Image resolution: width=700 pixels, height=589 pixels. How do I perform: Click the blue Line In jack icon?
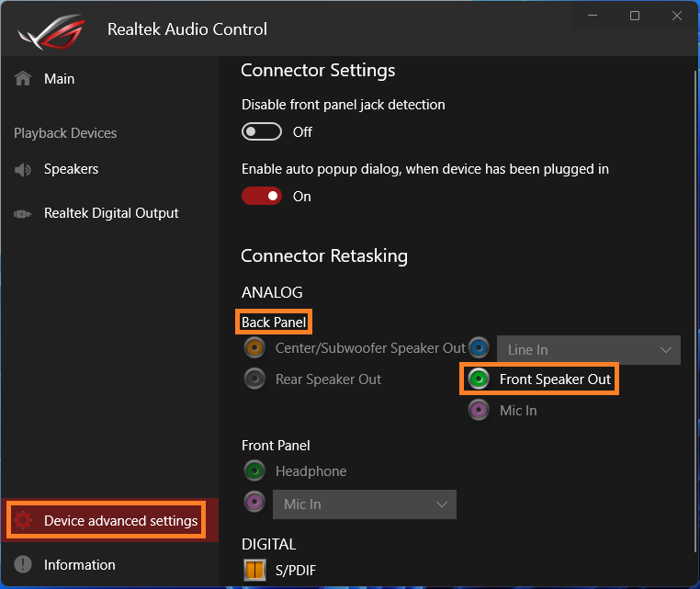[x=479, y=347]
